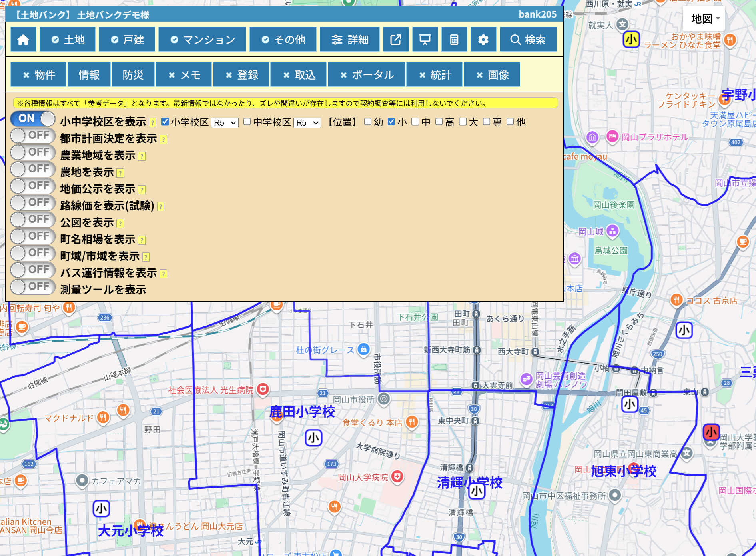Click the help icon beside 地価公示を表示

point(142,190)
